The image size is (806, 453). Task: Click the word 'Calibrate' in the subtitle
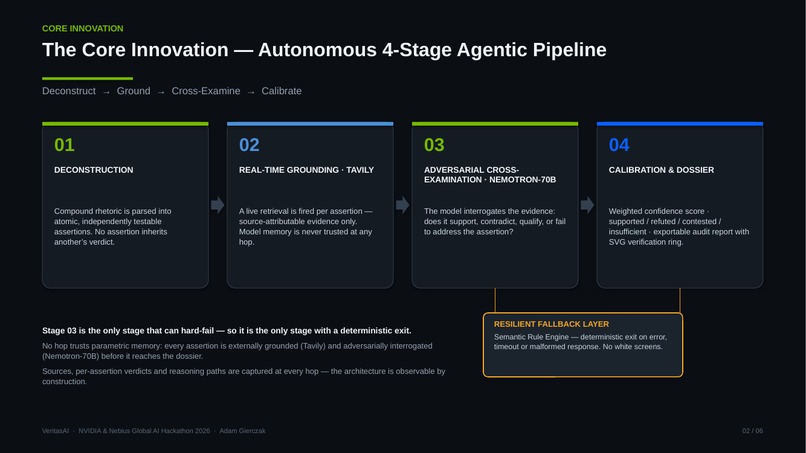281,91
